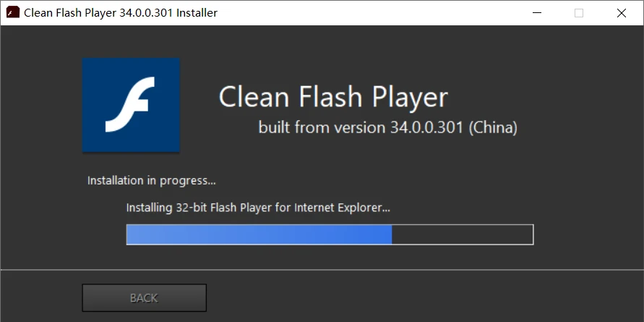Click the large blue Flash Player logo
644x322 pixels.
131,105
